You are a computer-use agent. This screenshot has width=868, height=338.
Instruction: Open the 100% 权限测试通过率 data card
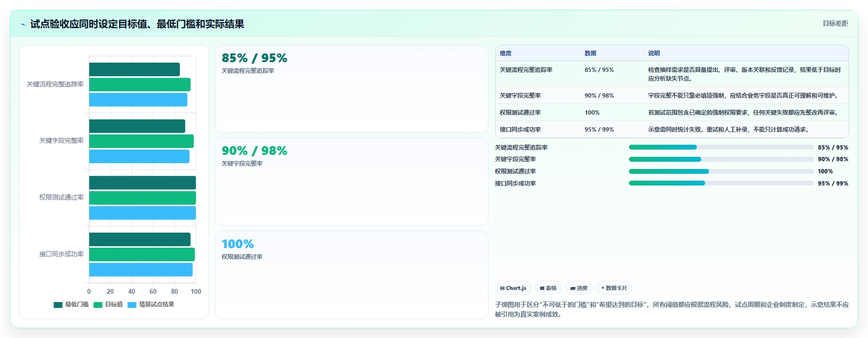(x=351, y=275)
